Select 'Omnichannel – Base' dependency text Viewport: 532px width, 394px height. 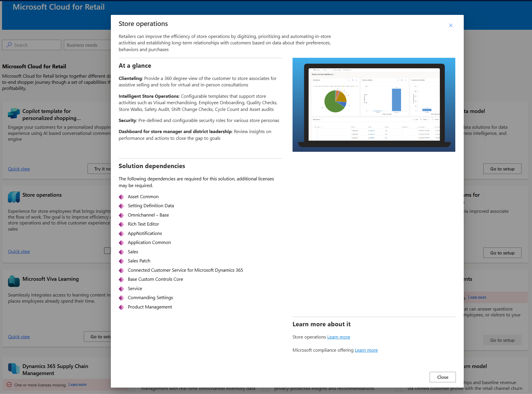(148, 215)
